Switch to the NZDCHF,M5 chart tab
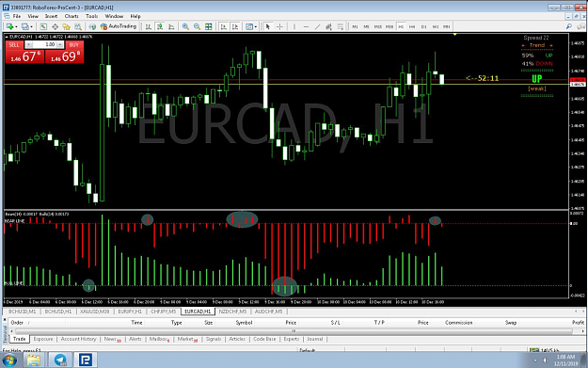 [232, 312]
